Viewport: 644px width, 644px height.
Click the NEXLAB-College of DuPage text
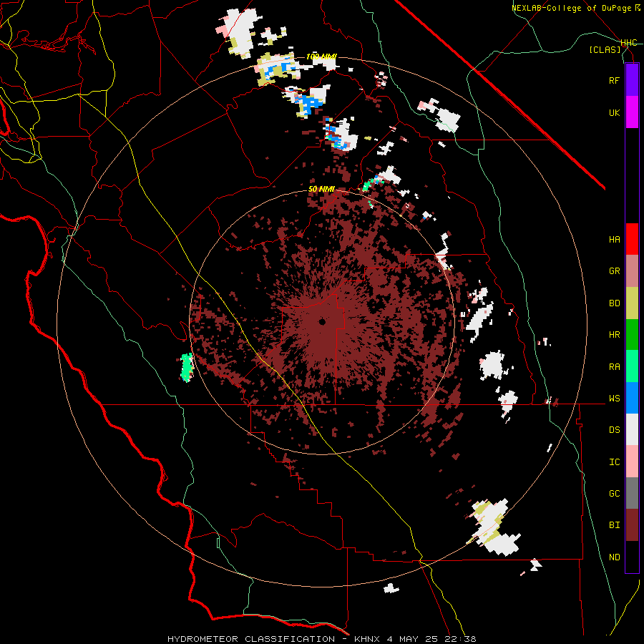pyautogui.click(x=571, y=8)
